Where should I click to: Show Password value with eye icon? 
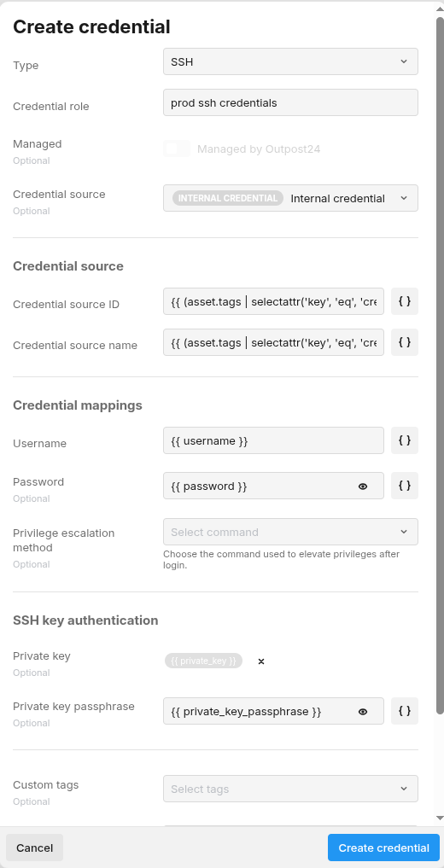363,486
